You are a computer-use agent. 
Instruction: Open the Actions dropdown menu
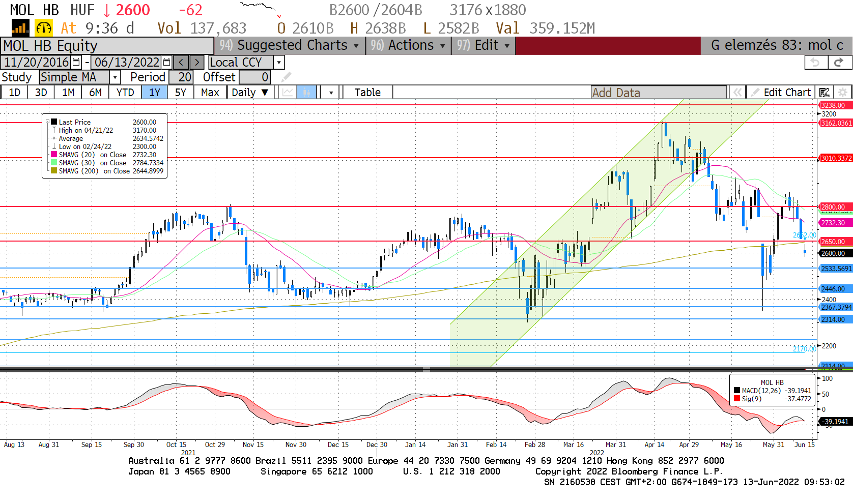409,45
